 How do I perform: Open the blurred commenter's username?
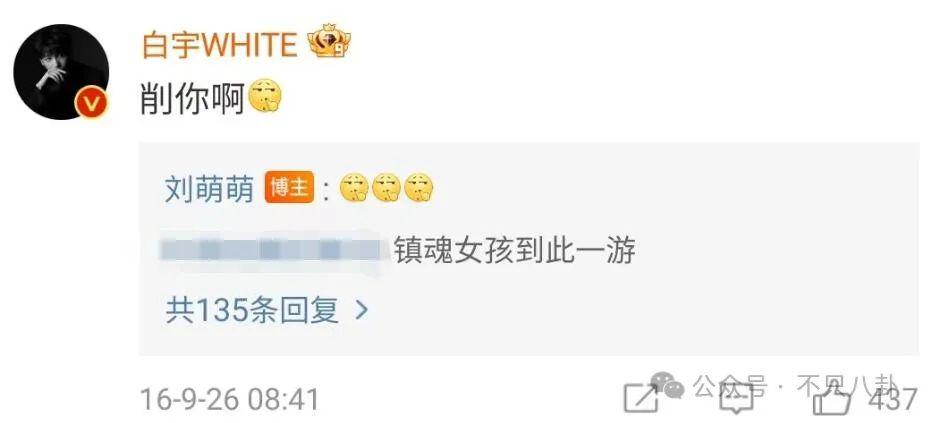272,250
